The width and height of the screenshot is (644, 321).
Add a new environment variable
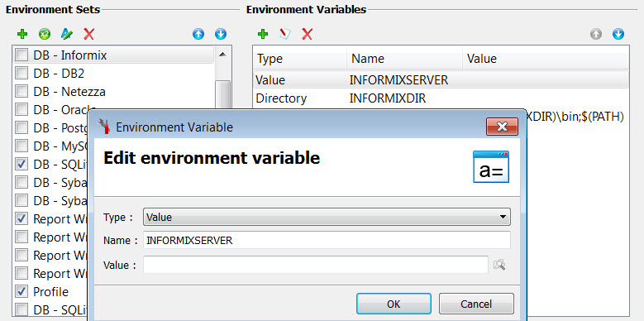coord(263,34)
